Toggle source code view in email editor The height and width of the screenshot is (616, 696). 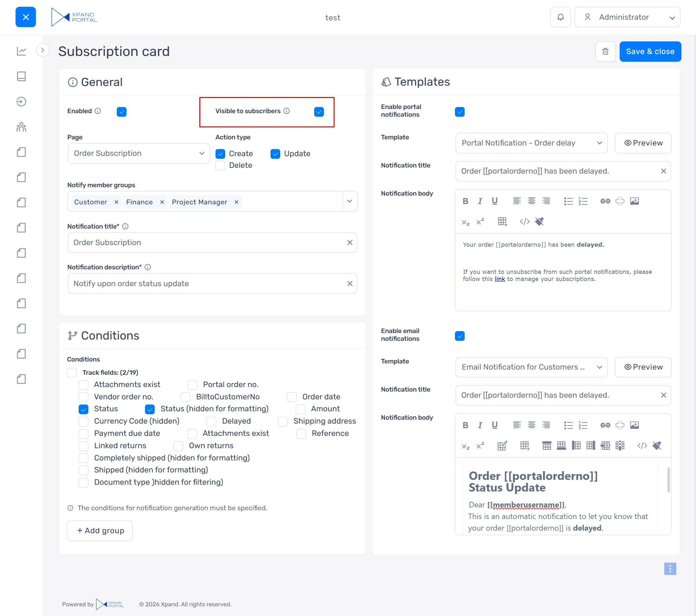642,446
